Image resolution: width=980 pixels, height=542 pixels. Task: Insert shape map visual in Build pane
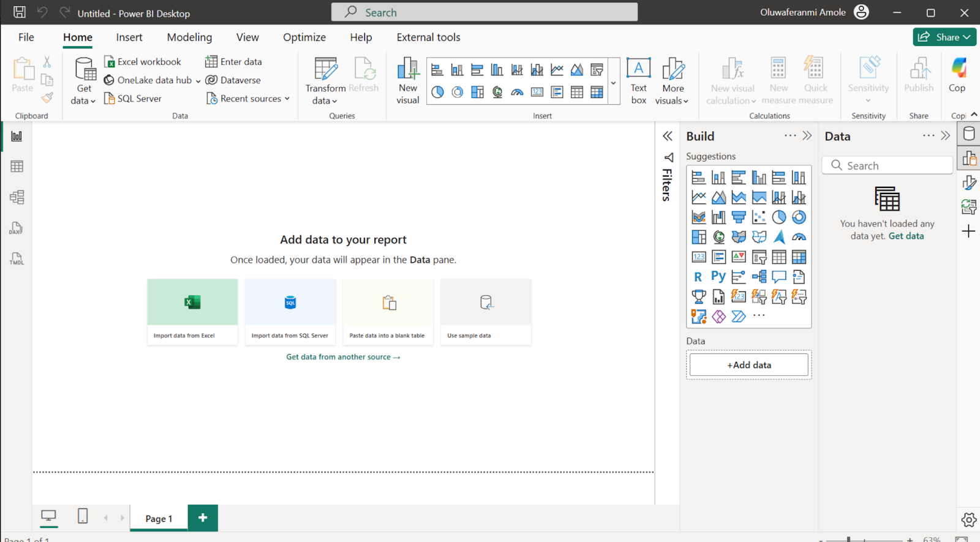coord(759,236)
